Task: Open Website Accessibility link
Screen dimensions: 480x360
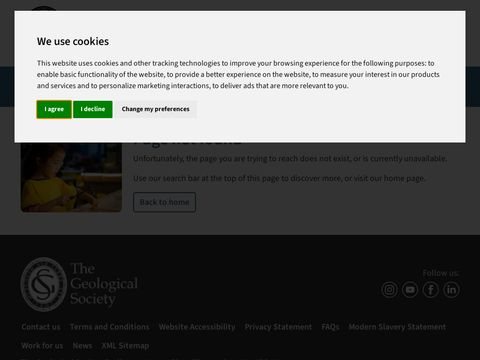Action: (197, 327)
